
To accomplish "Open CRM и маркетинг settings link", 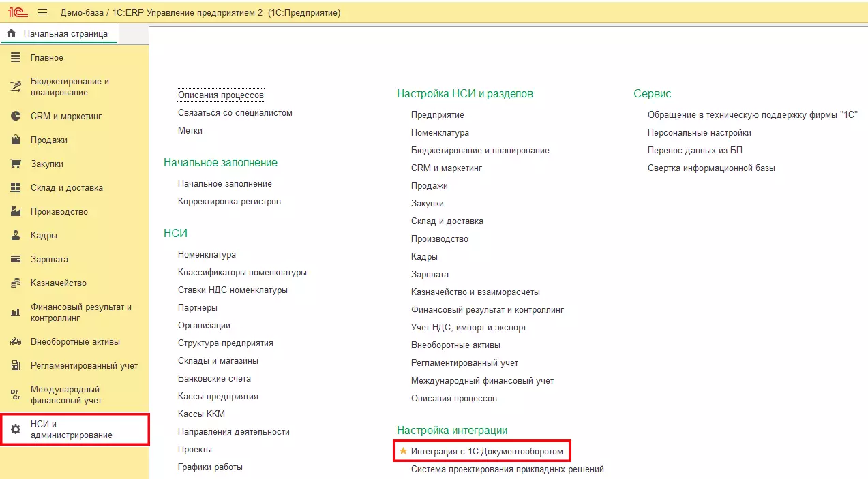I will pyautogui.click(x=447, y=168).
